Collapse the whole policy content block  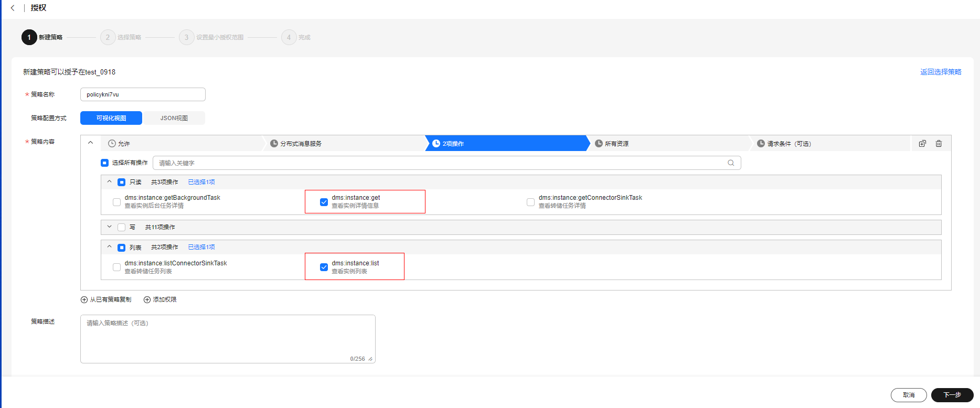(x=90, y=143)
